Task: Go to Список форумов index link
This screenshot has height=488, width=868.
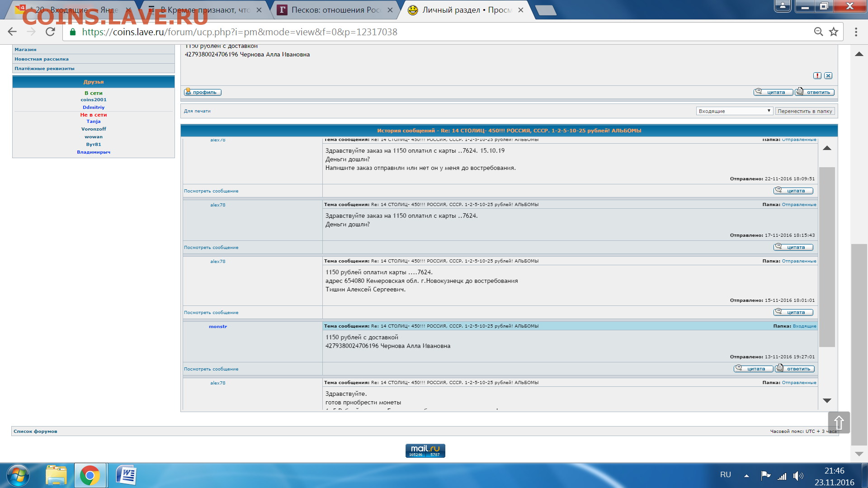Action: pos(35,431)
